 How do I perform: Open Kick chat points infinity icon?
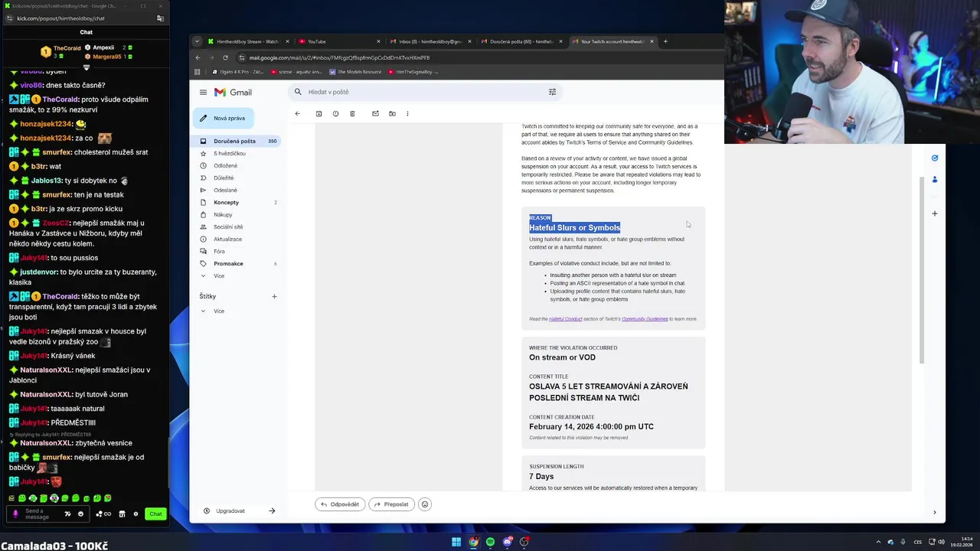point(103,514)
